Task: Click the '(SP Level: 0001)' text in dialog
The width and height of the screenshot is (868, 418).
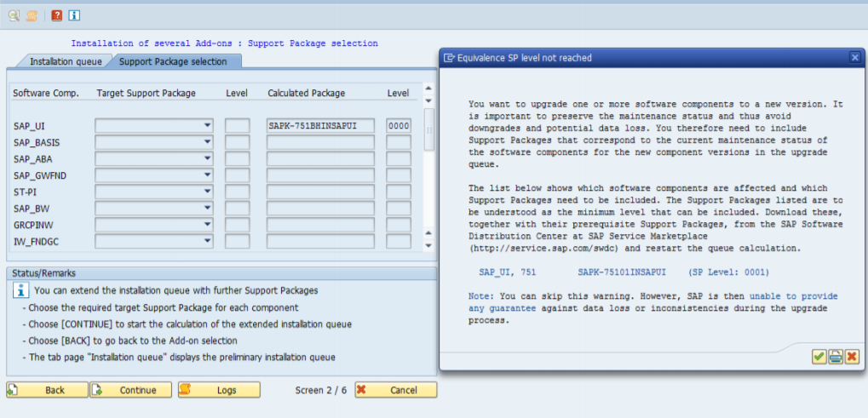Action: 728,272
